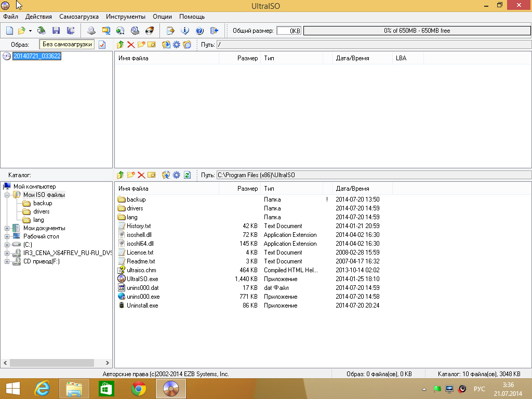Click the Convert image disc icon
This screenshot has height=399, width=532.
120,31
